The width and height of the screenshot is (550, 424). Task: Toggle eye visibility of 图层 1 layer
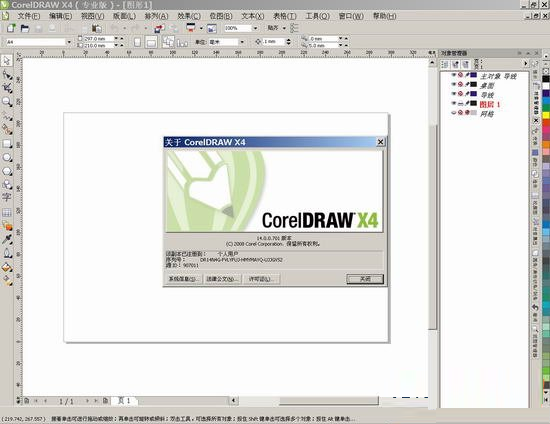click(x=454, y=103)
